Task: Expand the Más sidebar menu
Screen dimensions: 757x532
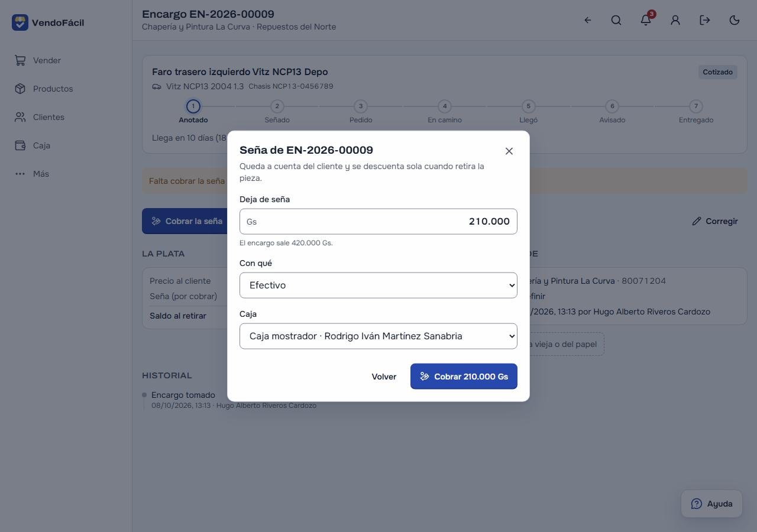Action: 66,174
